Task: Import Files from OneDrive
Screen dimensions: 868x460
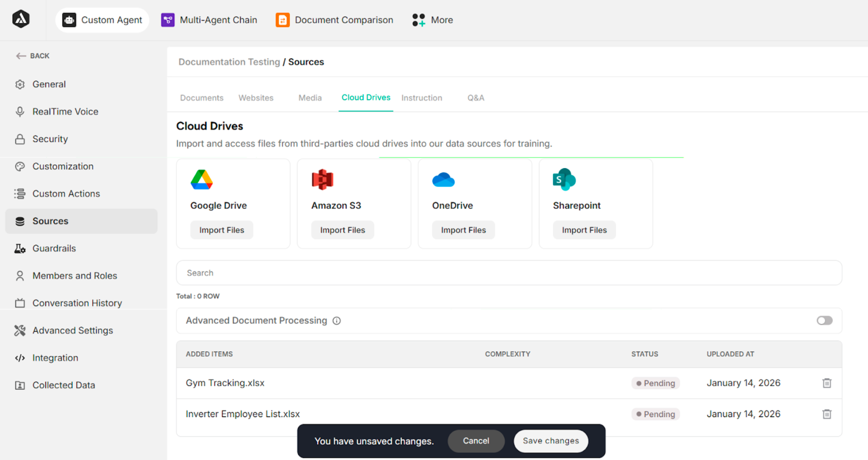Action: click(x=463, y=230)
